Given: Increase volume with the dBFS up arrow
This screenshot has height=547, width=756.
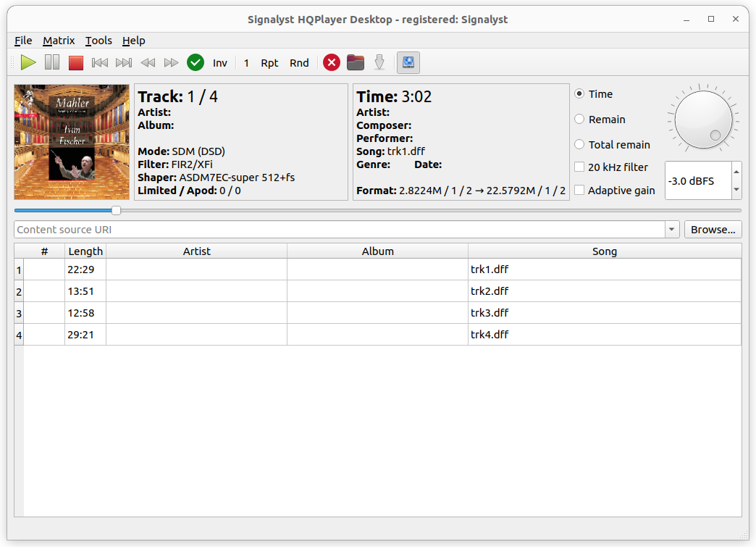Looking at the screenshot, I should (x=736, y=172).
